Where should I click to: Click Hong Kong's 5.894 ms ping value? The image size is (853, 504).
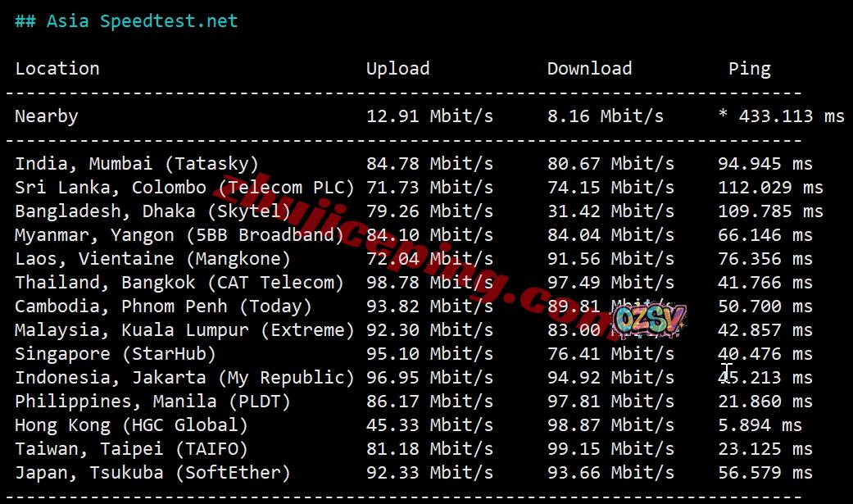[x=760, y=425]
